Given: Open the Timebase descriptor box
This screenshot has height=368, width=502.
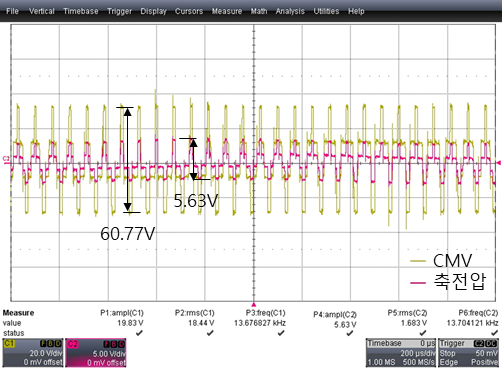Looking at the screenshot, I should [x=401, y=353].
